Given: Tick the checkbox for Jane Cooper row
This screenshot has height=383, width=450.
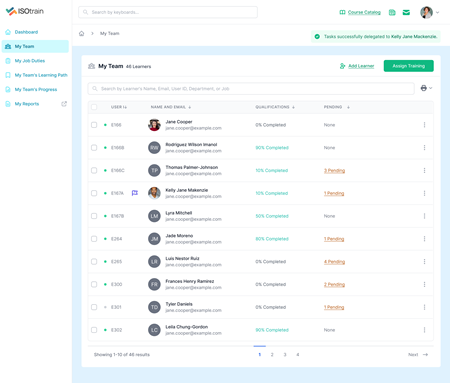Looking at the screenshot, I should tap(94, 125).
